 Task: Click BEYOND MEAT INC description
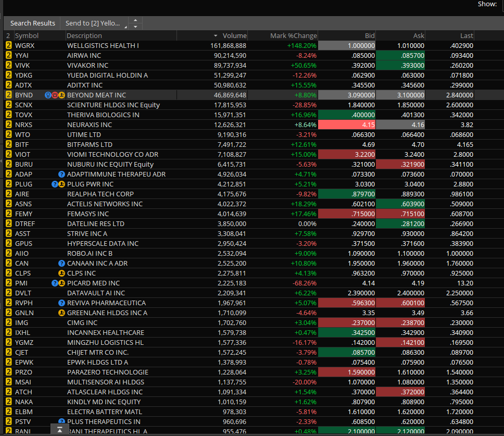pos(96,95)
